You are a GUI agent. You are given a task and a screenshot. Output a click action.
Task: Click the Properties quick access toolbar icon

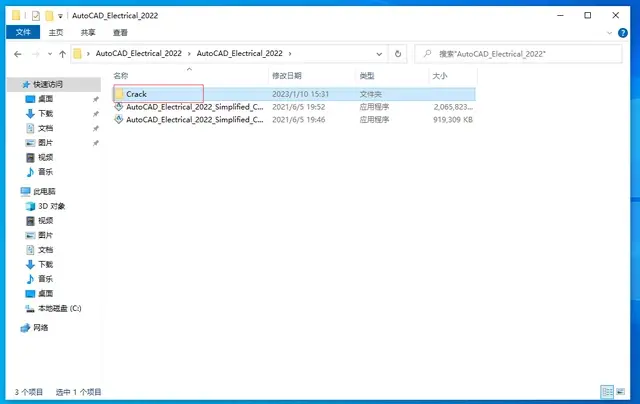36,16
